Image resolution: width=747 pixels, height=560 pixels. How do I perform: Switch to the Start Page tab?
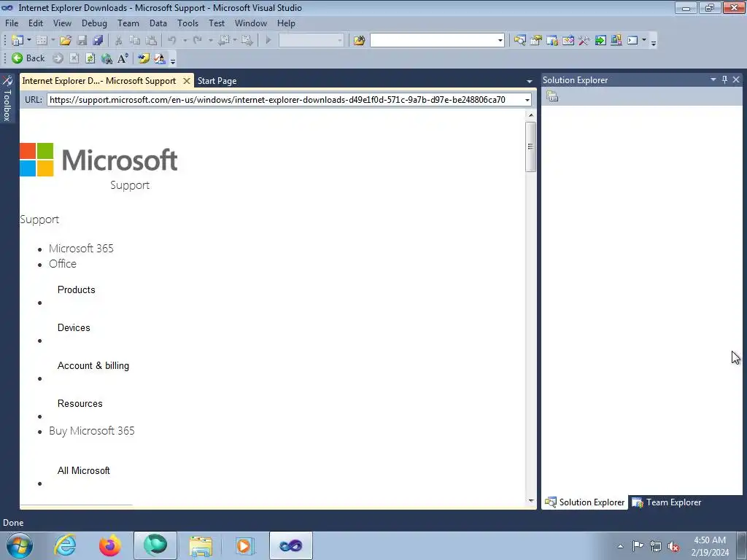point(217,81)
